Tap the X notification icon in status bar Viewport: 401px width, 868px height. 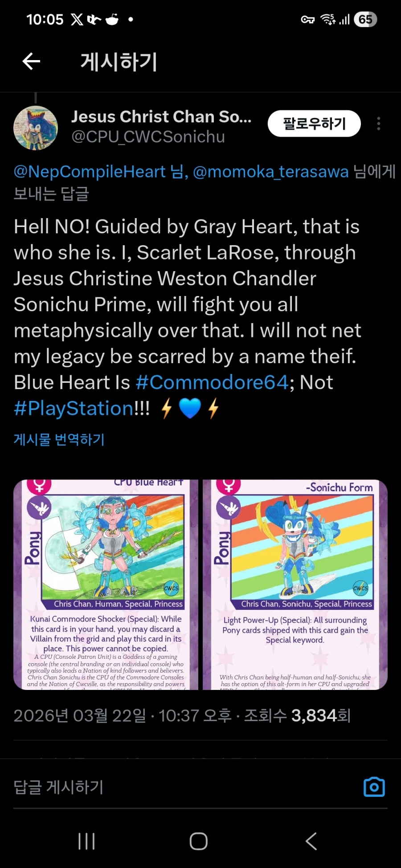[x=77, y=20]
